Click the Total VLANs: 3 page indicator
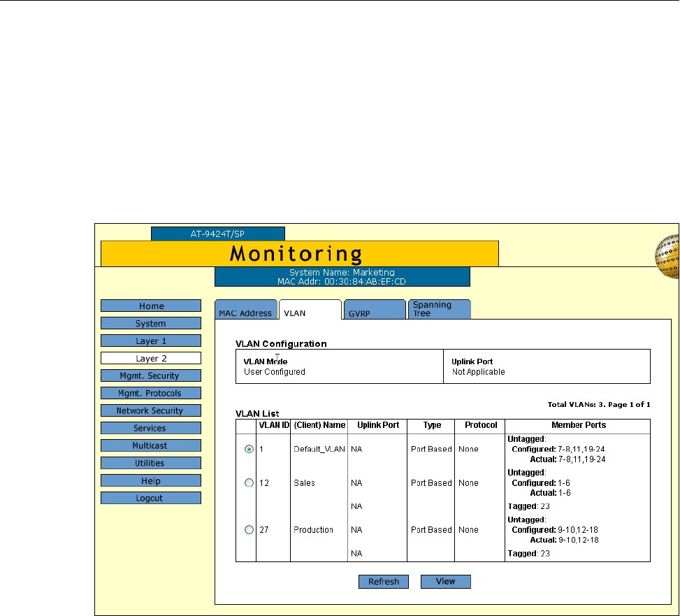The height and width of the screenshot is (616, 680). point(599,404)
